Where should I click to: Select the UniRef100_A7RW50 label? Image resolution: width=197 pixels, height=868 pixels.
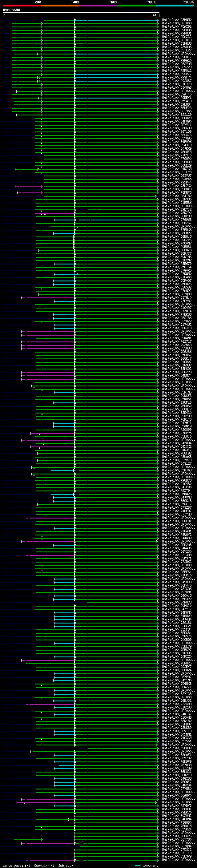click(x=177, y=274)
